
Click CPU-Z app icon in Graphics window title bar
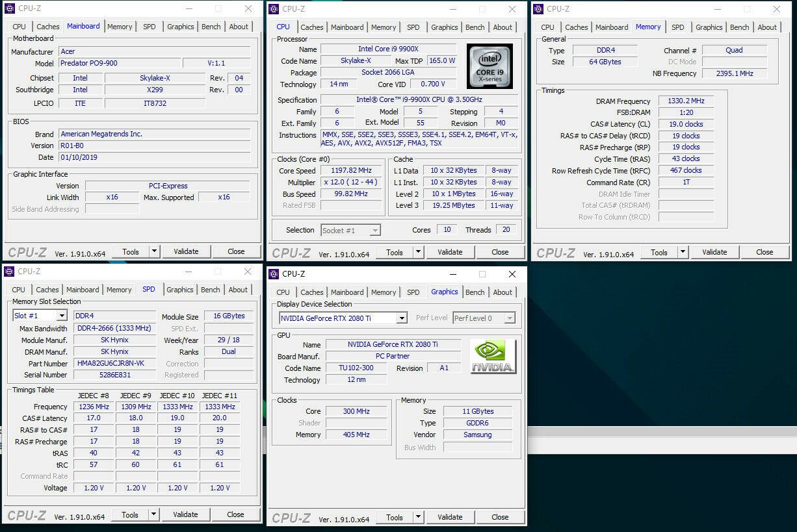[274, 274]
